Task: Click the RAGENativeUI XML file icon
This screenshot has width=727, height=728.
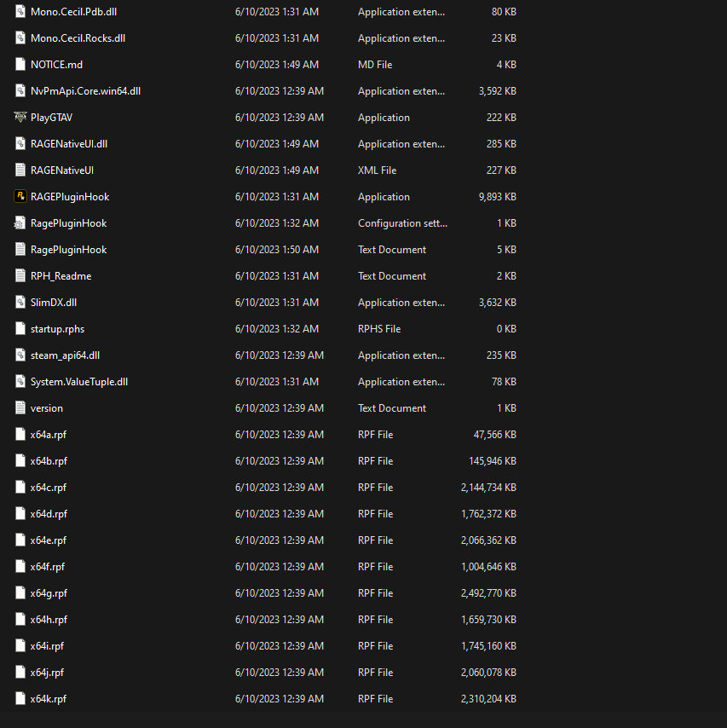Action: coord(20,170)
